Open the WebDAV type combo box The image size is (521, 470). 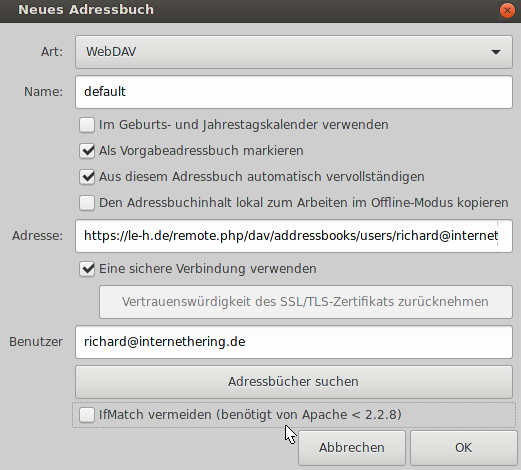(x=294, y=52)
